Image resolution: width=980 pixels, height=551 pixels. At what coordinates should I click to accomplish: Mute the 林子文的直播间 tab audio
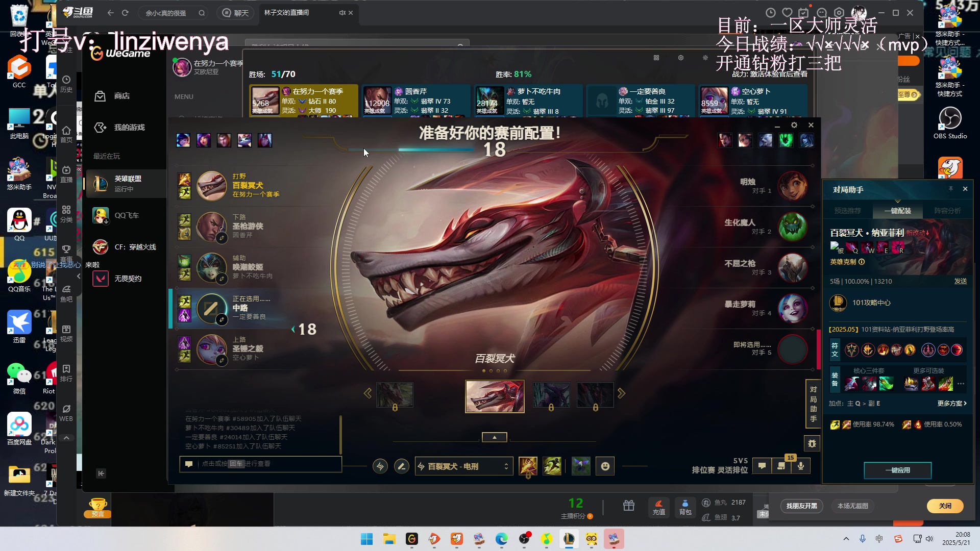coord(342,13)
